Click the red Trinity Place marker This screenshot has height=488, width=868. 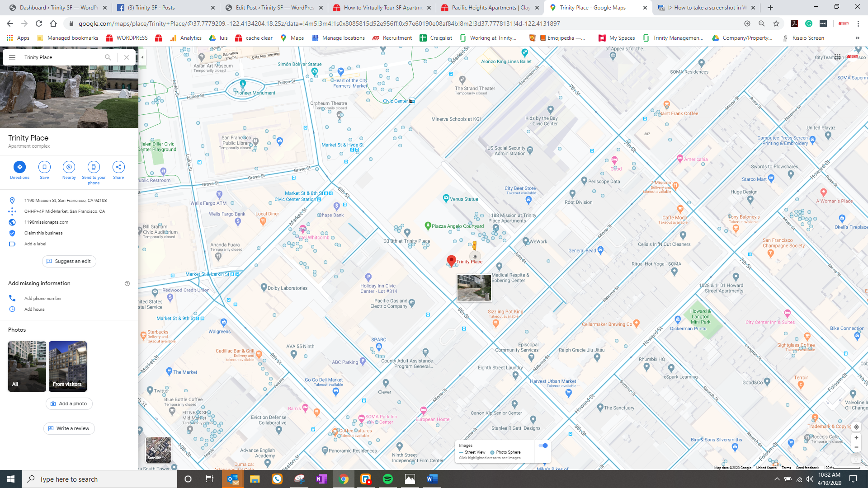click(451, 261)
